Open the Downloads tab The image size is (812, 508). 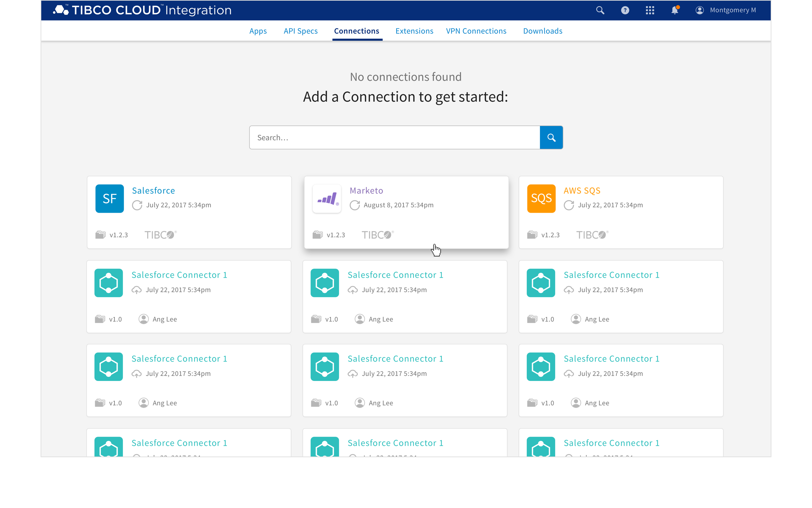pyautogui.click(x=543, y=31)
